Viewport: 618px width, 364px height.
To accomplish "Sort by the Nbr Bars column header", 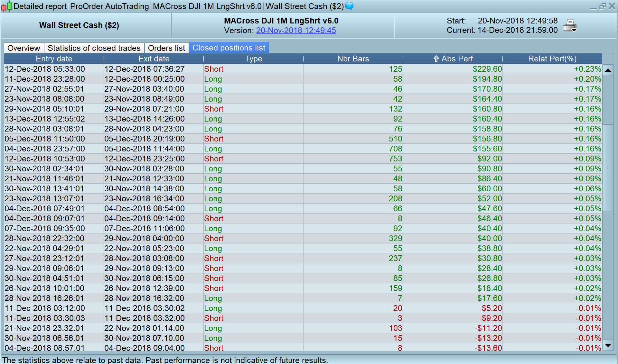I will (x=353, y=59).
